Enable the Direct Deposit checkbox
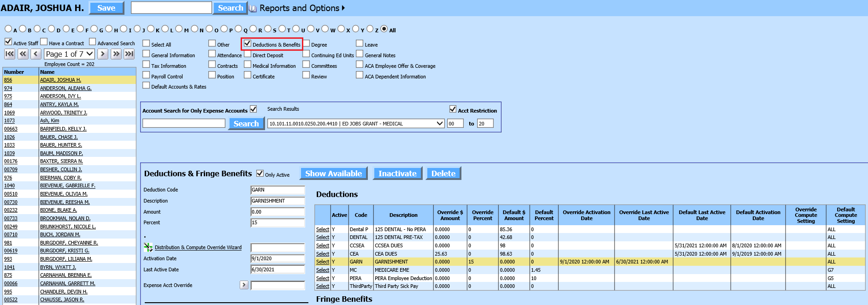The height and width of the screenshot is (305, 868). (x=248, y=54)
